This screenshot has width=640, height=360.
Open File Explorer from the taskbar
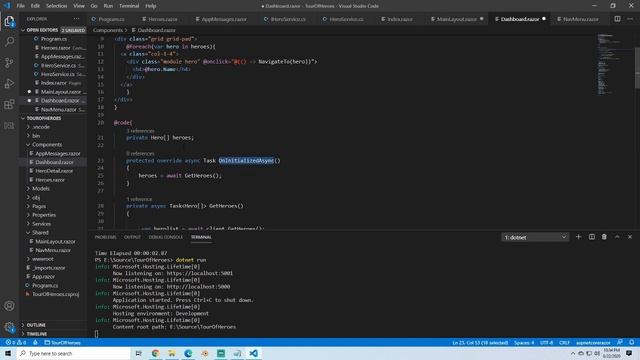click(172, 353)
